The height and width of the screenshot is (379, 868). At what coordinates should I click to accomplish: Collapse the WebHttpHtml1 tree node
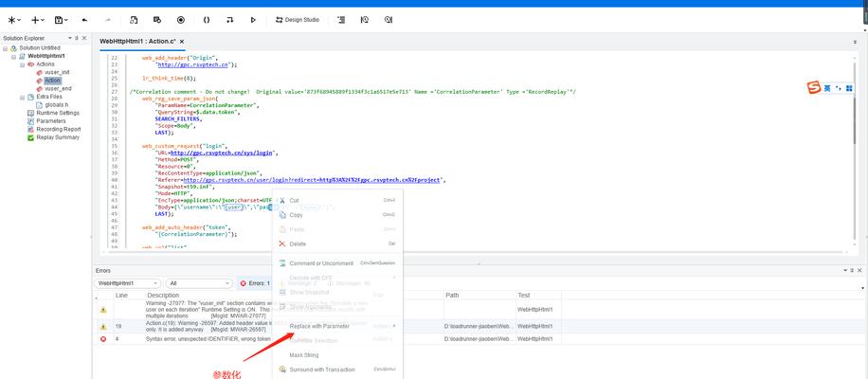14,57
